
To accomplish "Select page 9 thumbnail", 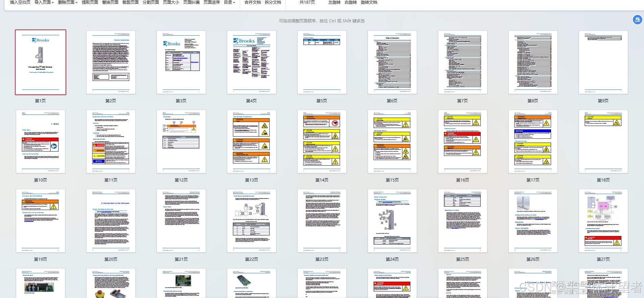I will click(603, 62).
